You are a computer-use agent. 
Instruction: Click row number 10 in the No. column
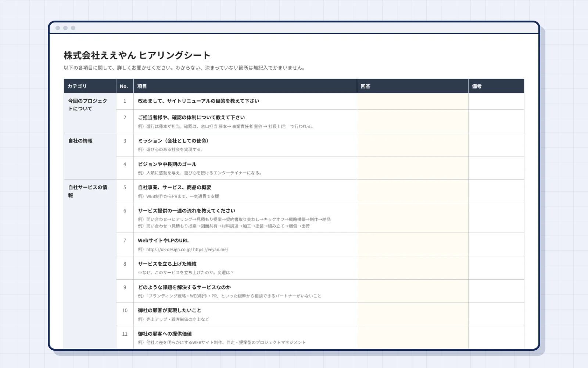click(125, 311)
